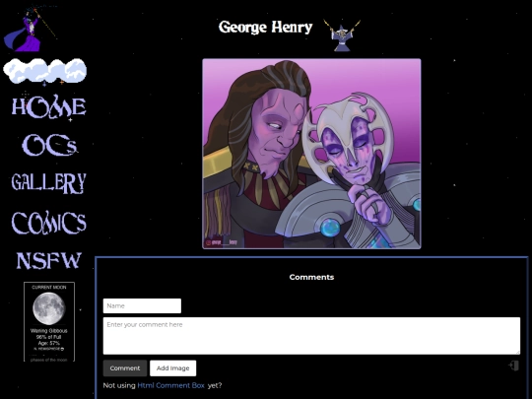Open the NSFW section
The image size is (532, 399).
point(49,260)
